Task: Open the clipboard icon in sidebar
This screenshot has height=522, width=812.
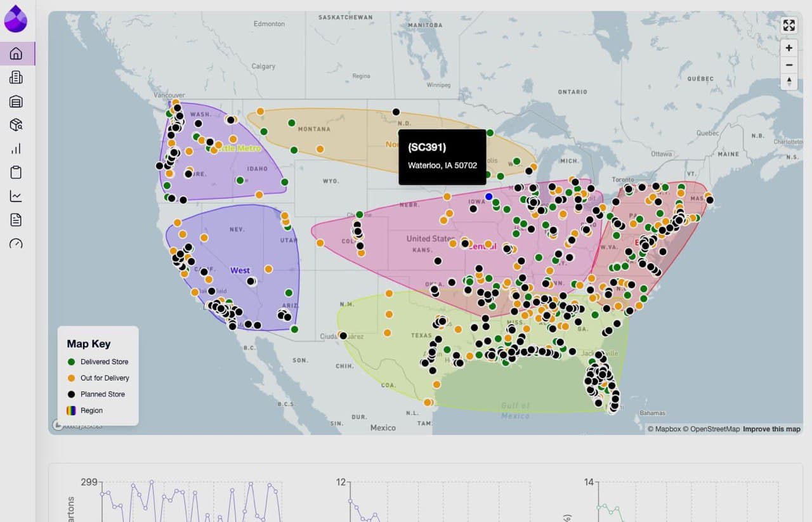Action: click(x=16, y=173)
